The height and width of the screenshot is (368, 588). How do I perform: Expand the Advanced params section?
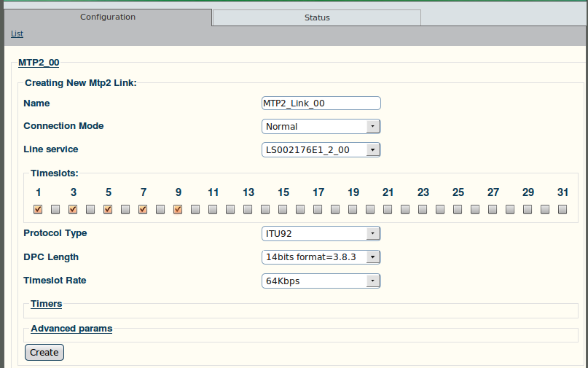(x=71, y=329)
